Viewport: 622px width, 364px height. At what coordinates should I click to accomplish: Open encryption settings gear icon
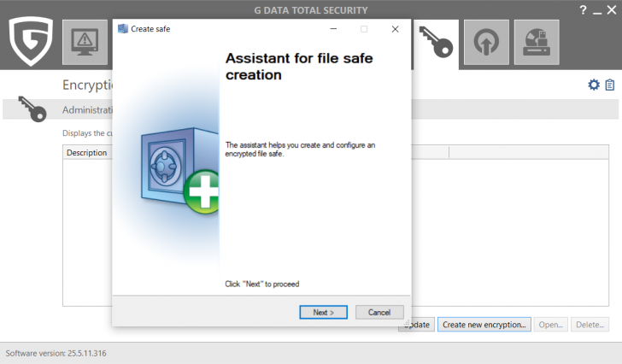(594, 85)
